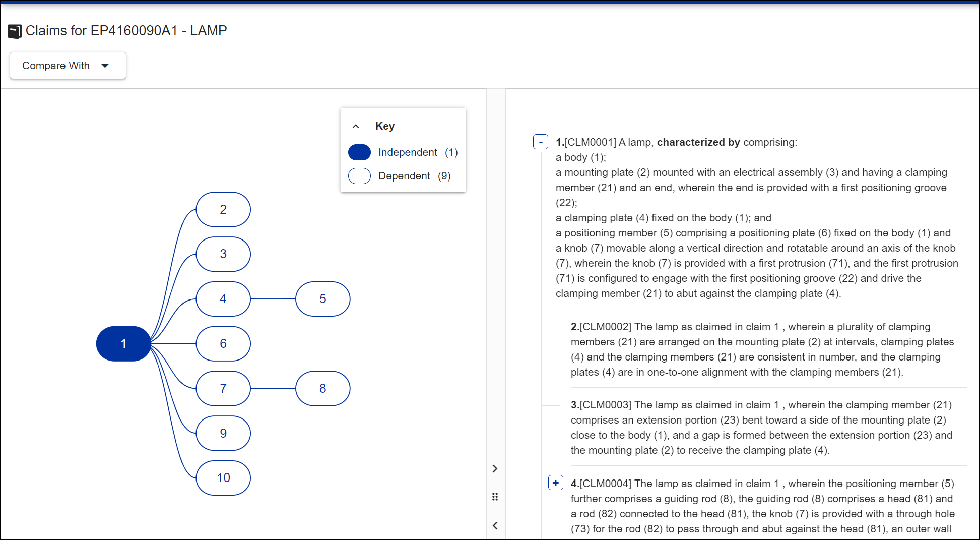
Task: Open the Compare With dropdown
Action: pyautogui.click(x=68, y=66)
